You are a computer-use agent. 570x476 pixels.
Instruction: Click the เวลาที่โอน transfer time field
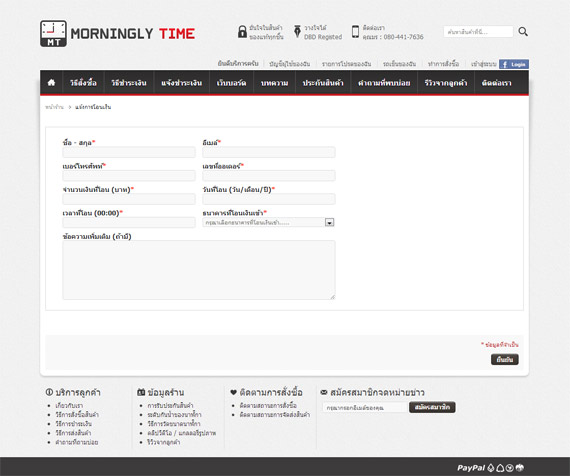pos(129,222)
